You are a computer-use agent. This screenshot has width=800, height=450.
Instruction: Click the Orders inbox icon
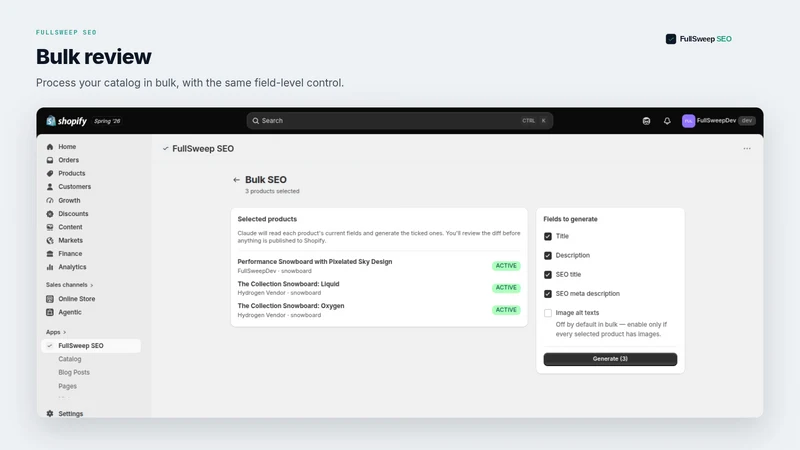50,160
